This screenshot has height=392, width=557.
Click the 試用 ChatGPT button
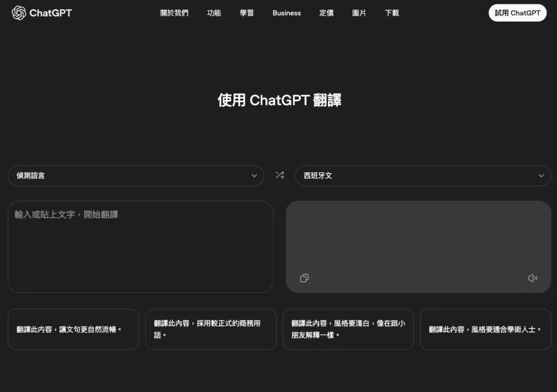tap(517, 13)
